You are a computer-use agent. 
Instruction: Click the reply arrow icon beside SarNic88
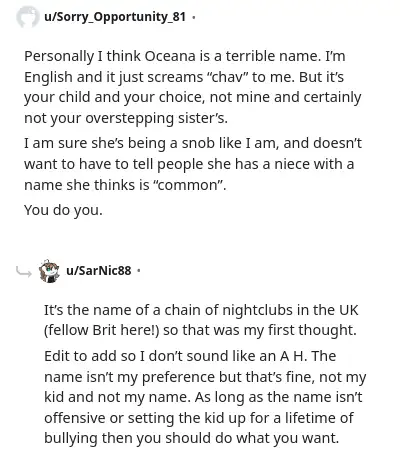pyautogui.click(x=24, y=272)
